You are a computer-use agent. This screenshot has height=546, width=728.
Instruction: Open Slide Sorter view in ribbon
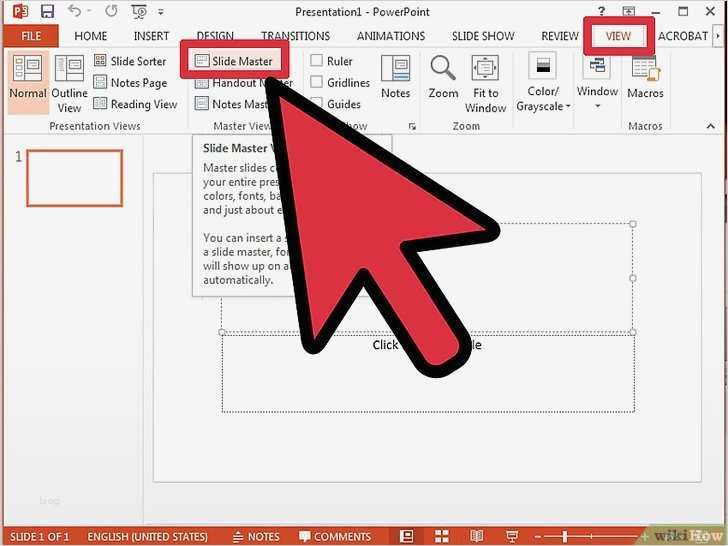click(x=130, y=61)
